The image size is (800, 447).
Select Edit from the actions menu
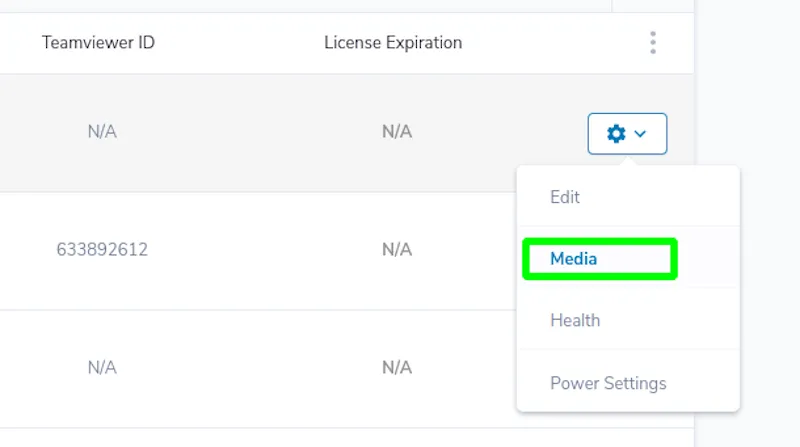pos(565,197)
